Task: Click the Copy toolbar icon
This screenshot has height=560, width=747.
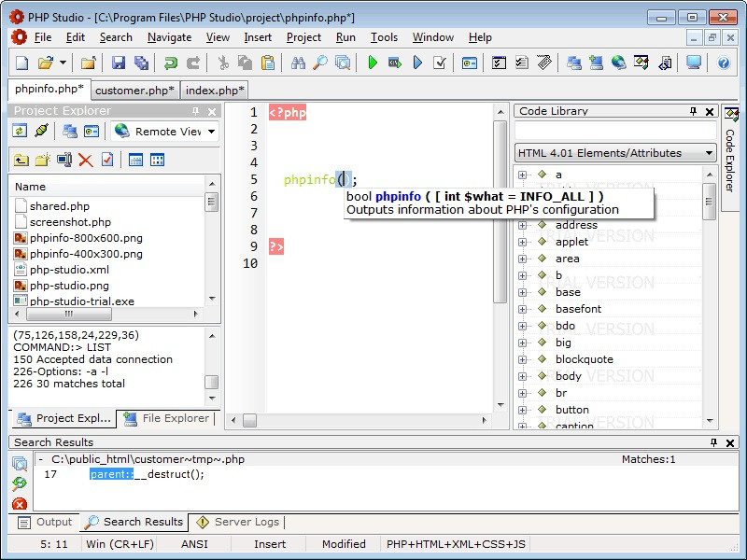Action: (x=245, y=63)
